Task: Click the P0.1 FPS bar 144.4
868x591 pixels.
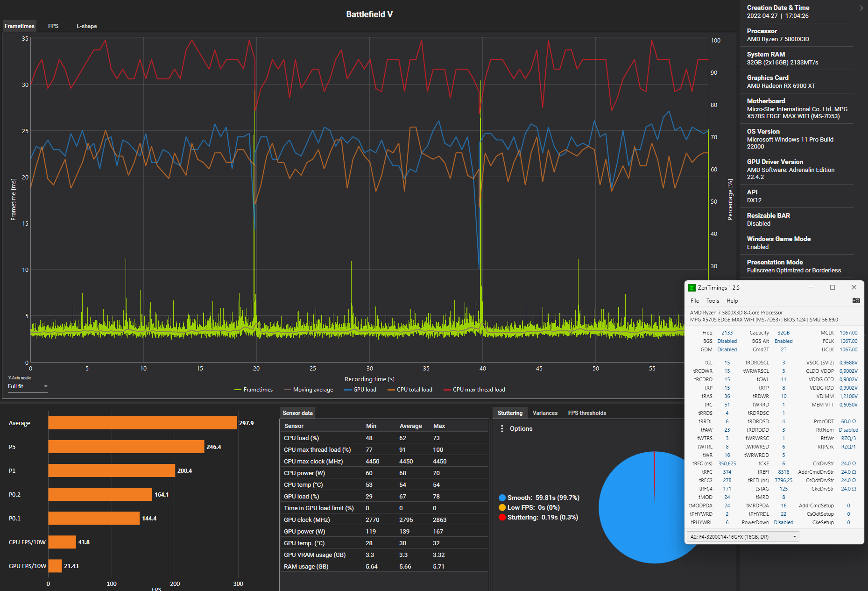Action: point(94,518)
